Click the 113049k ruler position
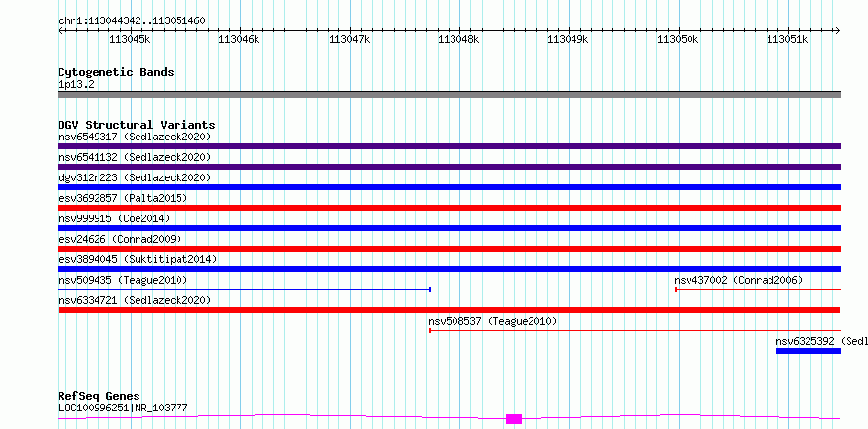 tap(568, 39)
